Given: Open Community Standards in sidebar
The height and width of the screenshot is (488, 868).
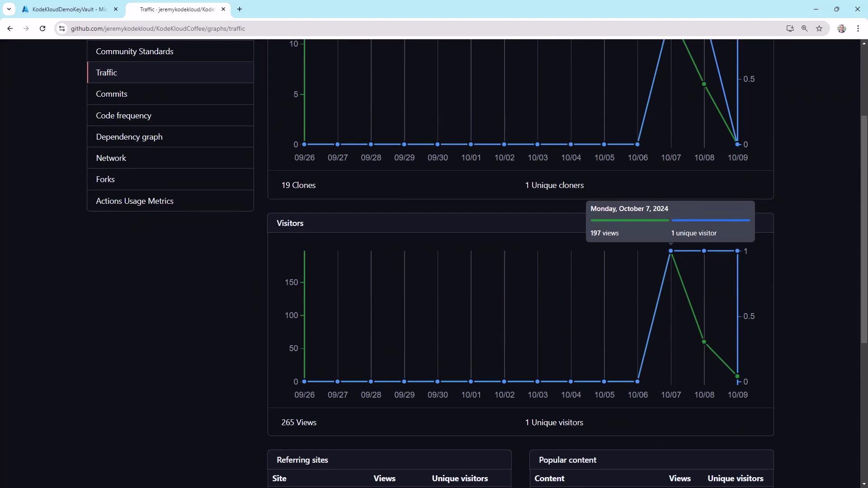Looking at the screenshot, I should [134, 52].
